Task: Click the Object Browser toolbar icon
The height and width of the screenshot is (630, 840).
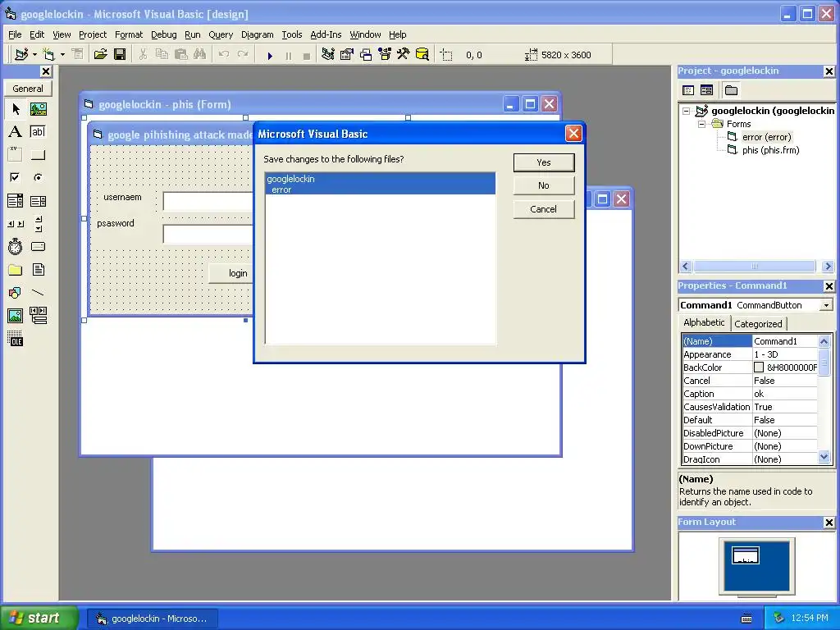Action: (385, 54)
